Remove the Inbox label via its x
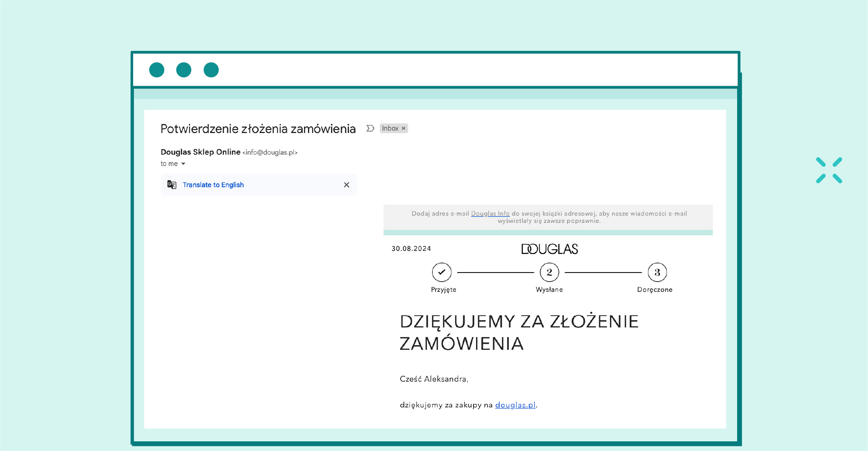The width and height of the screenshot is (868, 451). [x=404, y=128]
